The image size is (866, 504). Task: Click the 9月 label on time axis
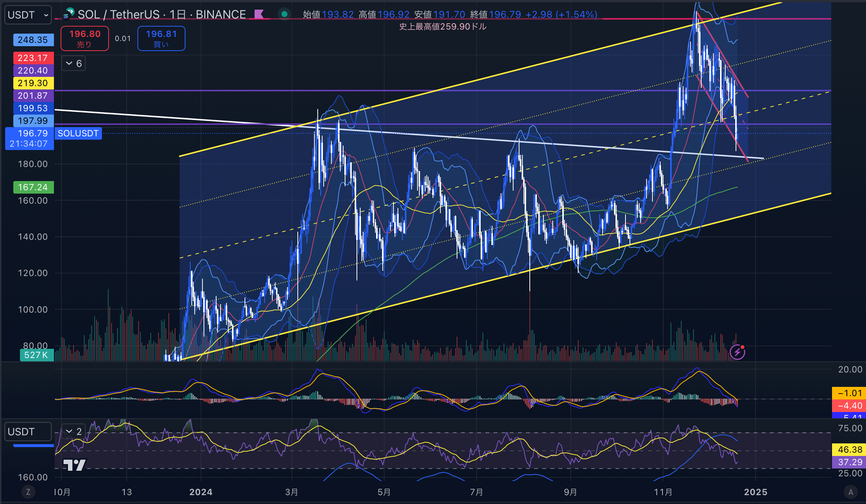pos(570,492)
